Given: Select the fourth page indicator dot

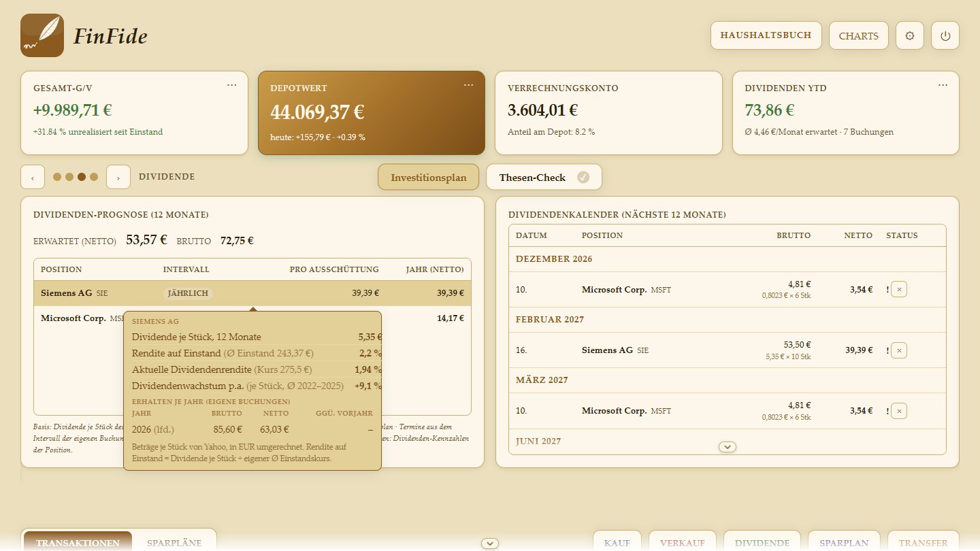Looking at the screenshot, I should click(x=94, y=177).
